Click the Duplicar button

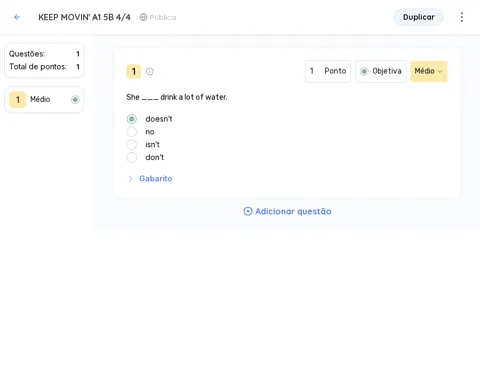419,17
